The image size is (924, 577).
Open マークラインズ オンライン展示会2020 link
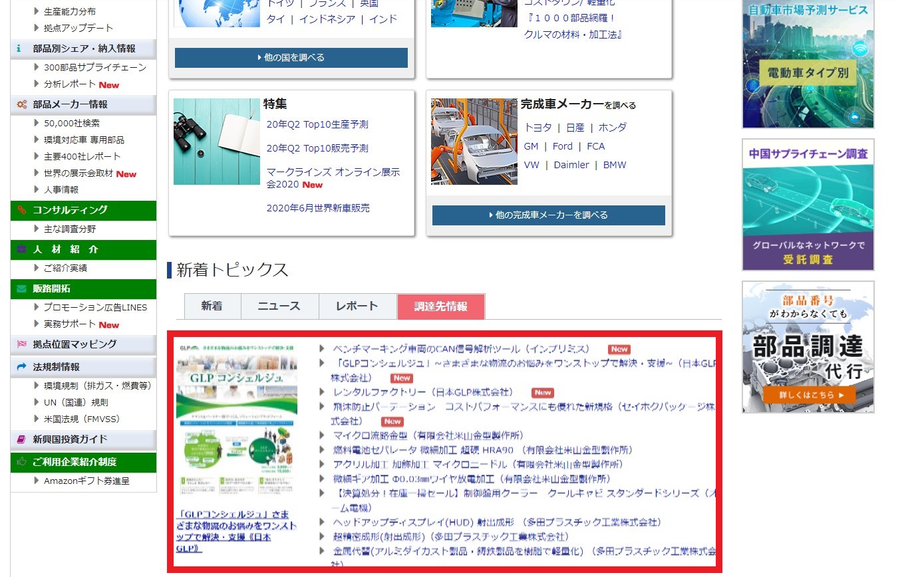coord(333,178)
